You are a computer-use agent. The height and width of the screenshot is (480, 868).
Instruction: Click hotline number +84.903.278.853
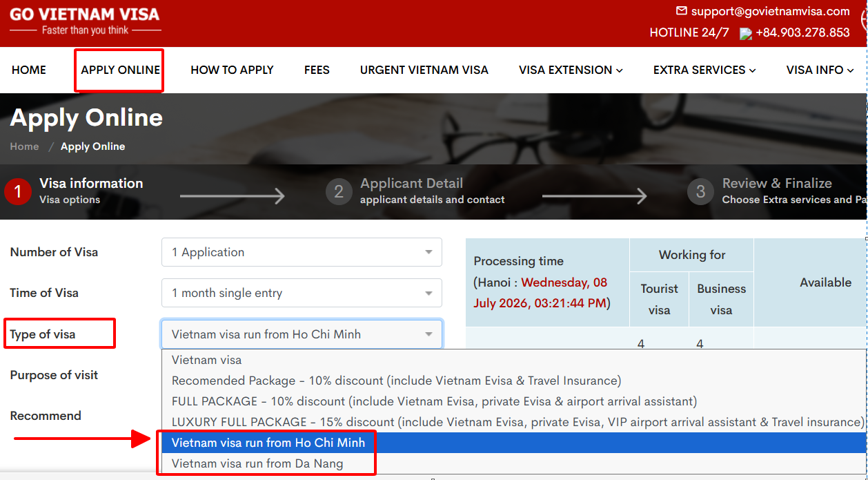pos(802,32)
